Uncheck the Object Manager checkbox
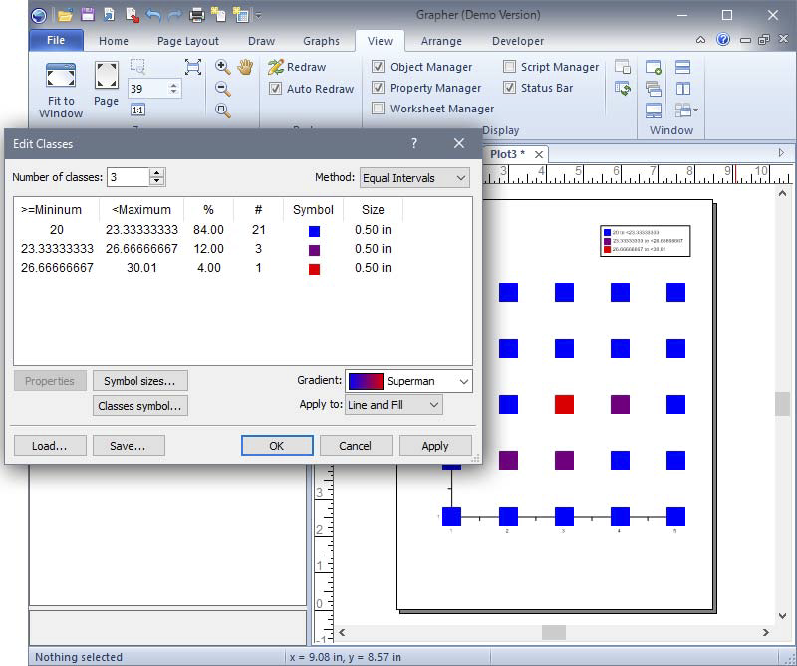This screenshot has width=797, height=666. coord(378,67)
